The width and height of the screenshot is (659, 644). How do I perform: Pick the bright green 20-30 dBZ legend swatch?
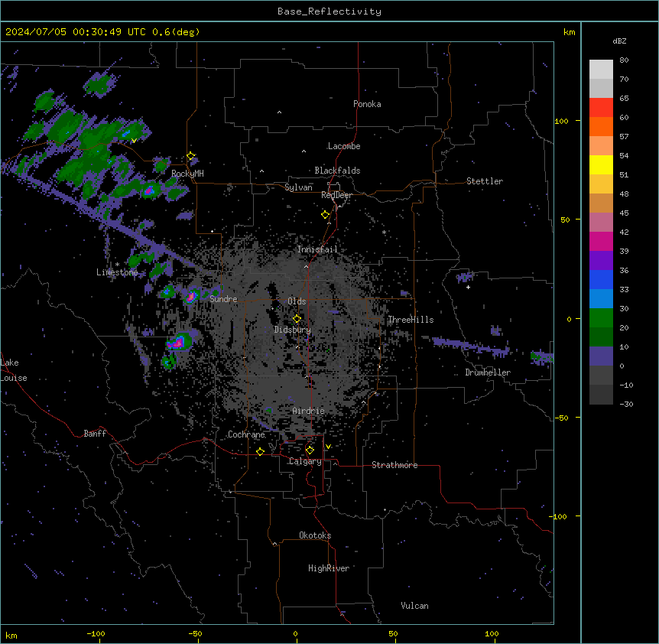(601, 318)
